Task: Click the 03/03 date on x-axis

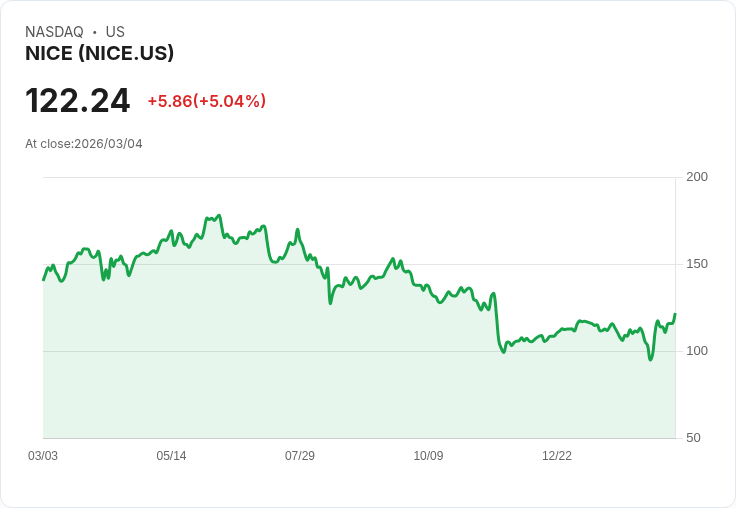Action: coord(43,456)
